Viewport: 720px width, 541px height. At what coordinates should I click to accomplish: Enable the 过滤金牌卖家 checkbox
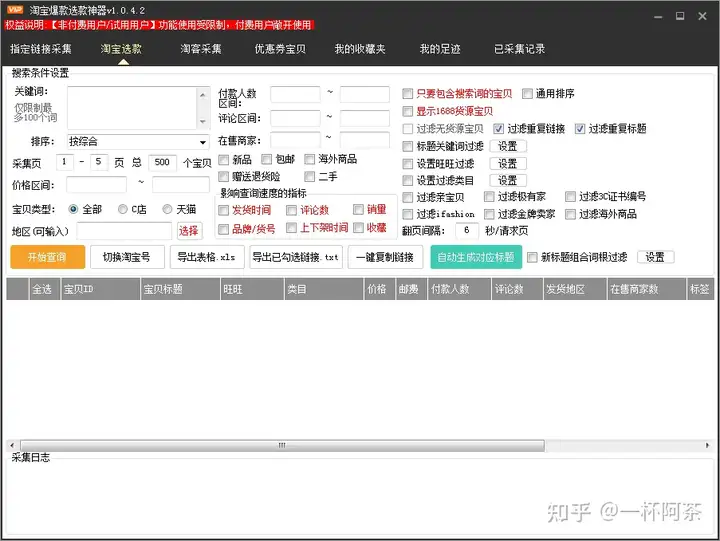point(489,214)
